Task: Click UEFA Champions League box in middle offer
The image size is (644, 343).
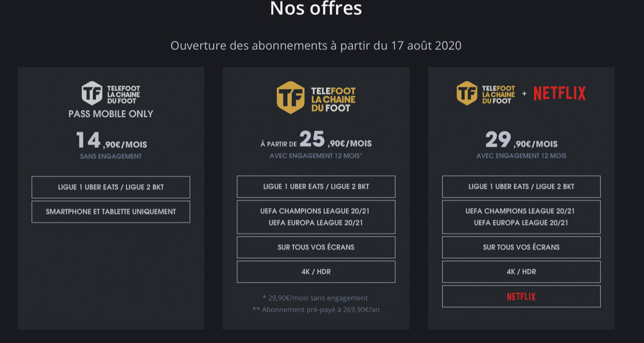Action: pyautogui.click(x=316, y=217)
